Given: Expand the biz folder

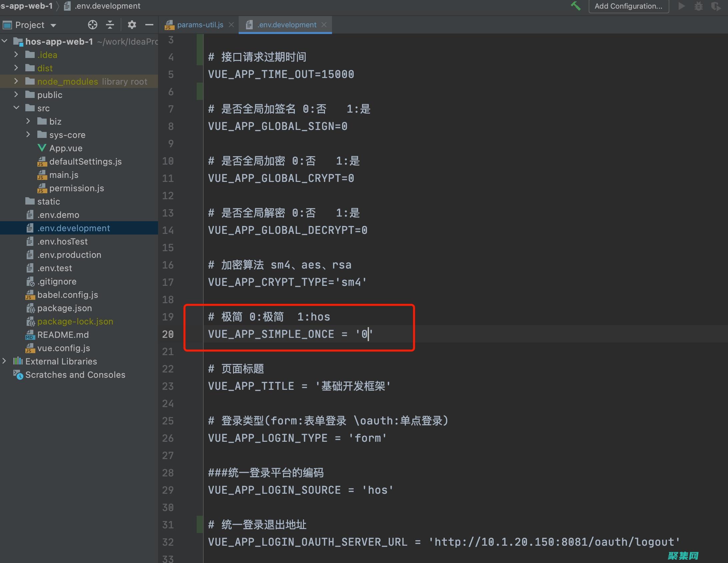Looking at the screenshot, I should pos(28,121).
